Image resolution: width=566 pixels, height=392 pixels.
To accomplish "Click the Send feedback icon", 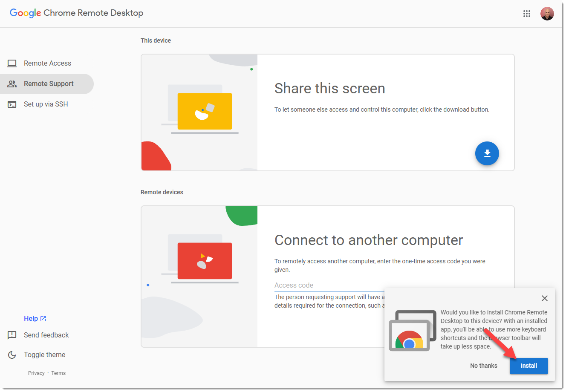I will point(12,335).
